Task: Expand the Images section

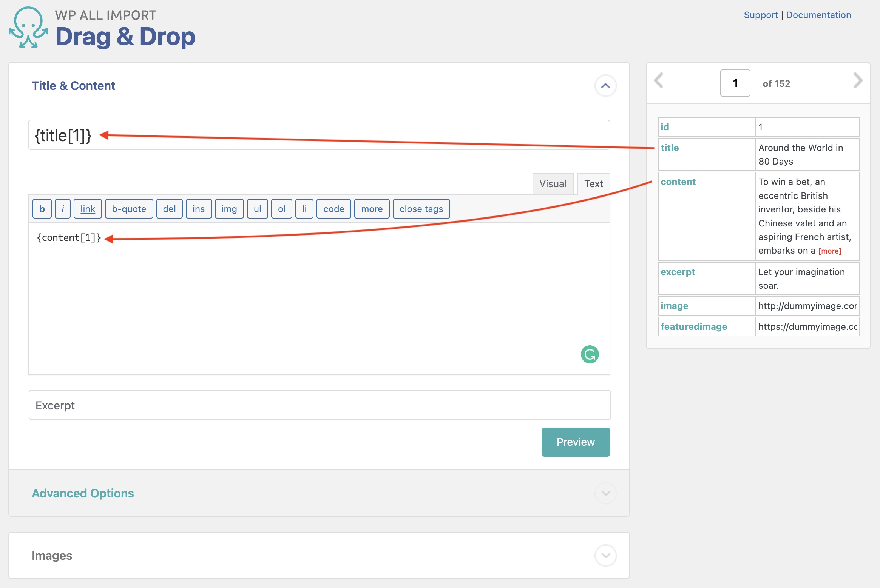Action: 605,555
